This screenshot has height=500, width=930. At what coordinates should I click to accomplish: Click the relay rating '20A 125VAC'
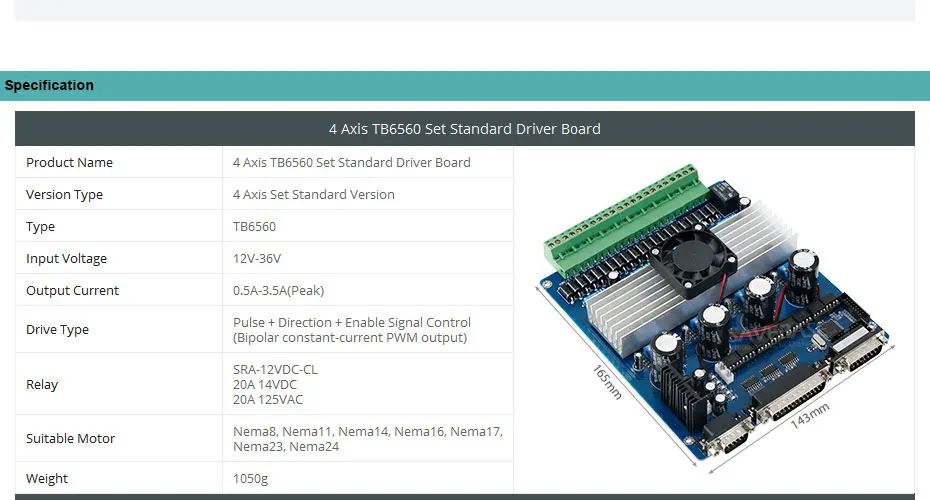click(268, 400)
